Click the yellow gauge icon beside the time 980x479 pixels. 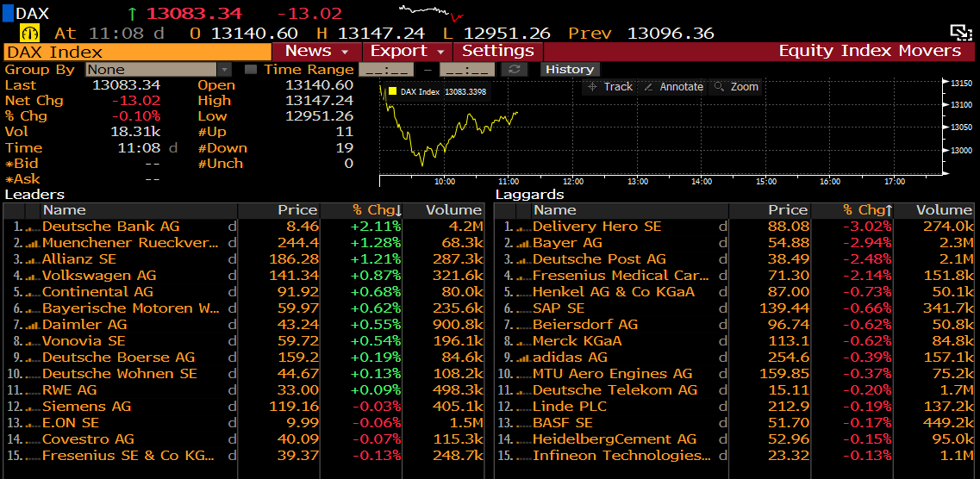click(31, 33)
